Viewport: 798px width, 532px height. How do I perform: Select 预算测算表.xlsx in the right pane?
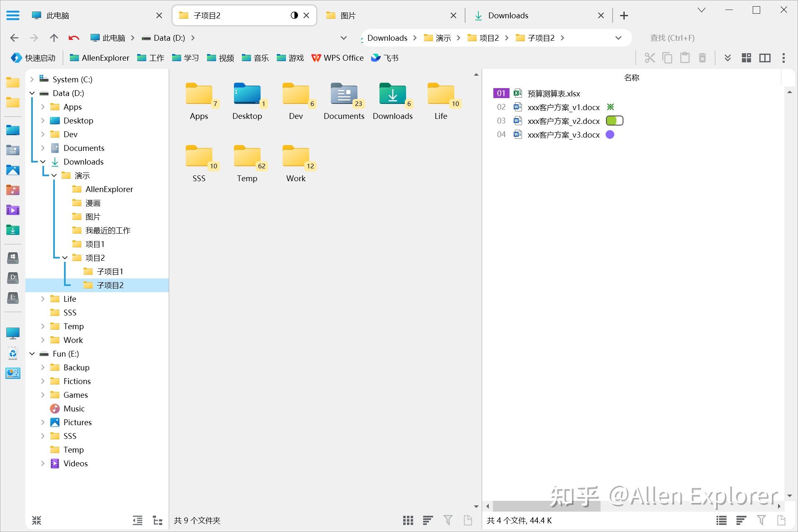(x=553, y=93)
